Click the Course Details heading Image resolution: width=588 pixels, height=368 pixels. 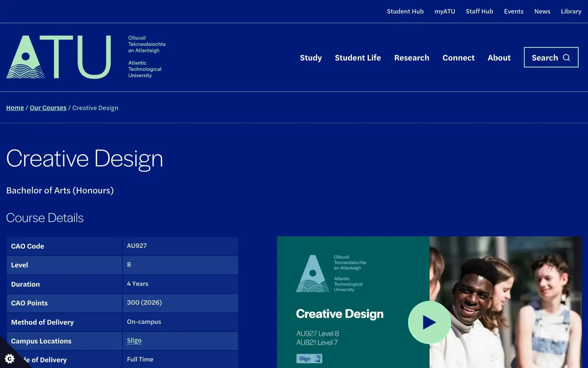tap(45, 218)
